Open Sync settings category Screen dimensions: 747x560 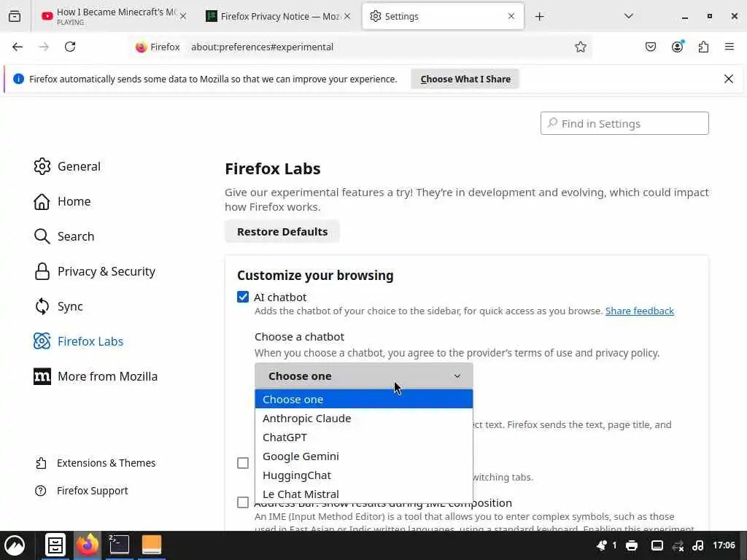tap(58, 306)
